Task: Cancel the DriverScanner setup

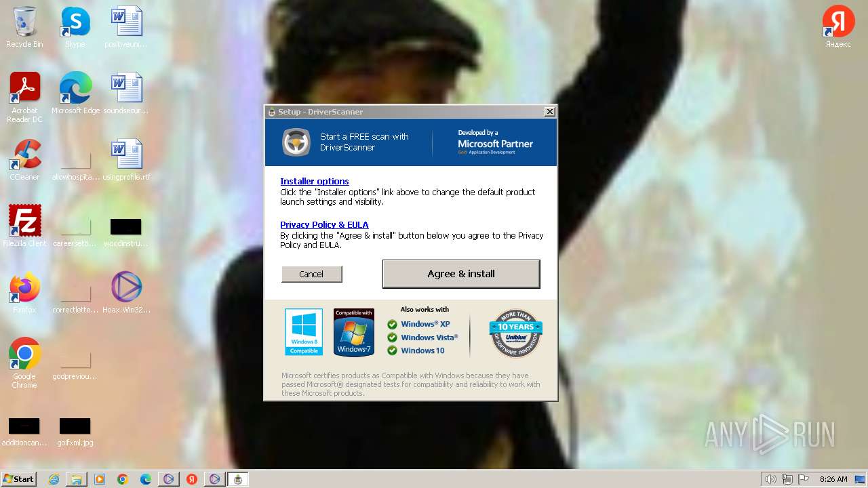Action: 311,274
